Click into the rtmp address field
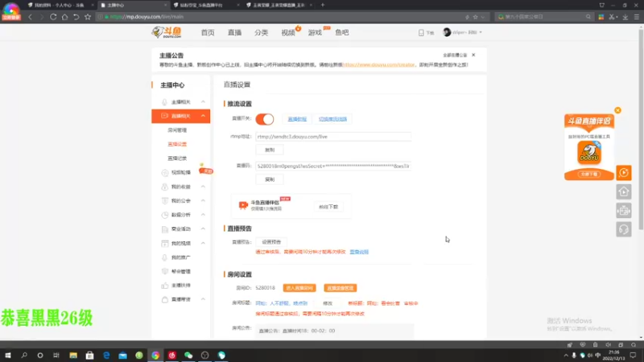The image size is (644, 362). coord(333,137)
